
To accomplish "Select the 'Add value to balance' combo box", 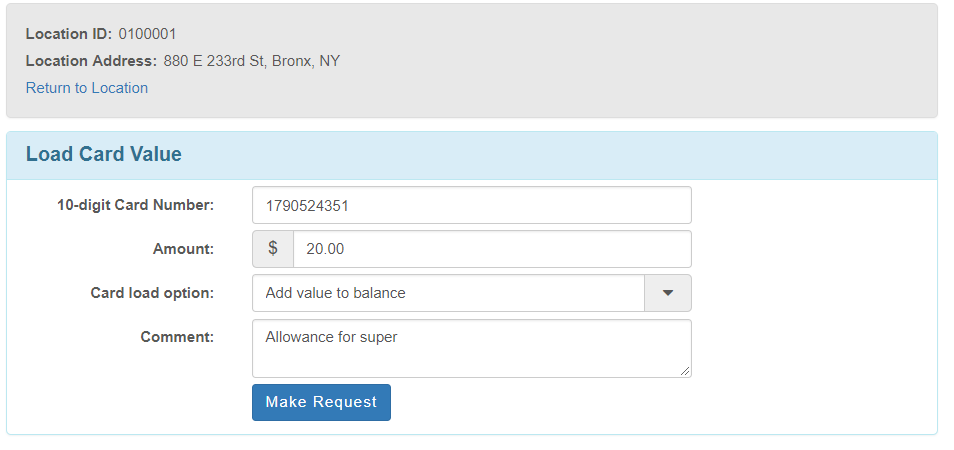I will (x=448, y=293).
